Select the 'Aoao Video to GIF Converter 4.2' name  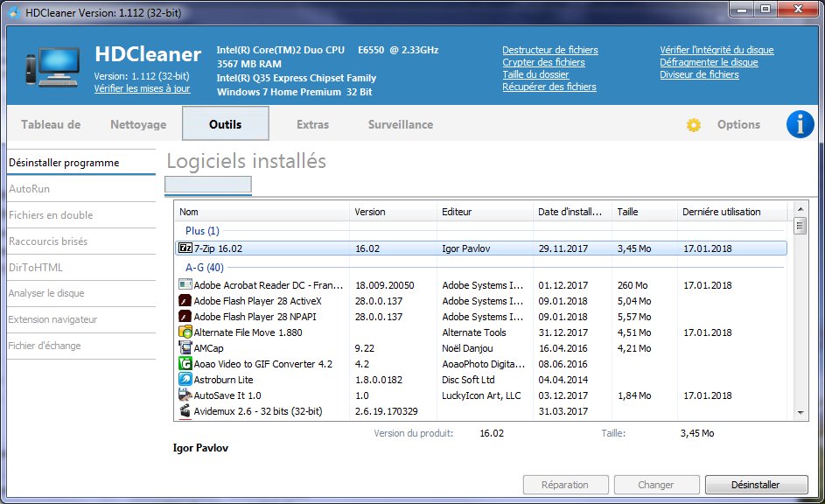pos(263,364)
